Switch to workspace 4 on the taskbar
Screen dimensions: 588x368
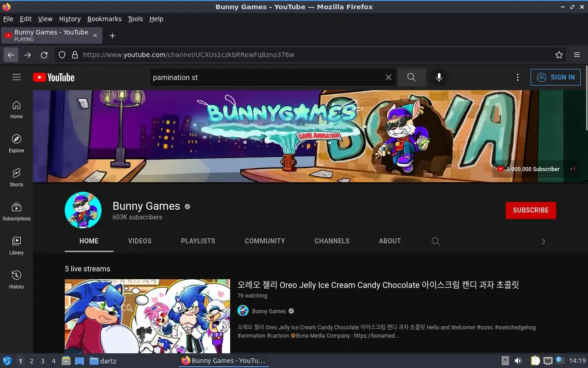[x=53, y=361]
